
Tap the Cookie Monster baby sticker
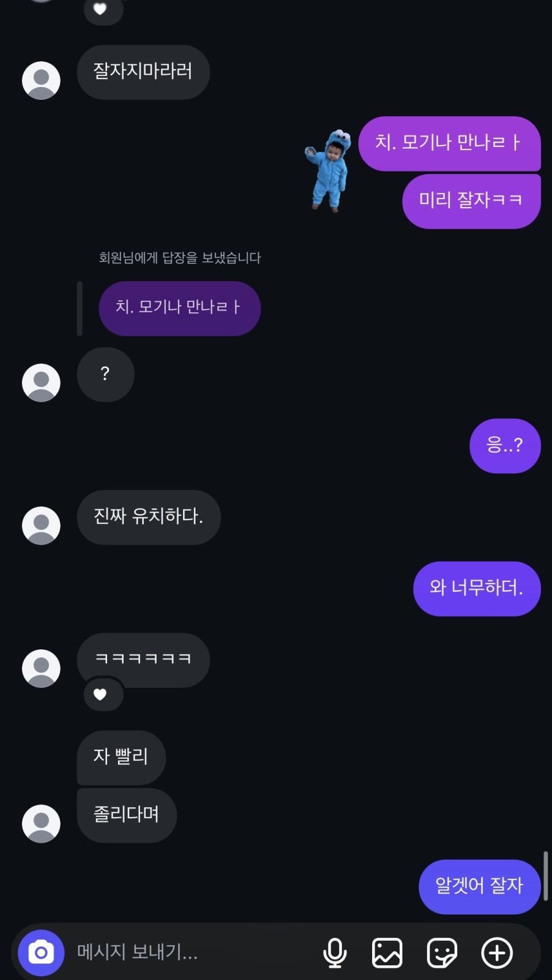coord(329,170)
